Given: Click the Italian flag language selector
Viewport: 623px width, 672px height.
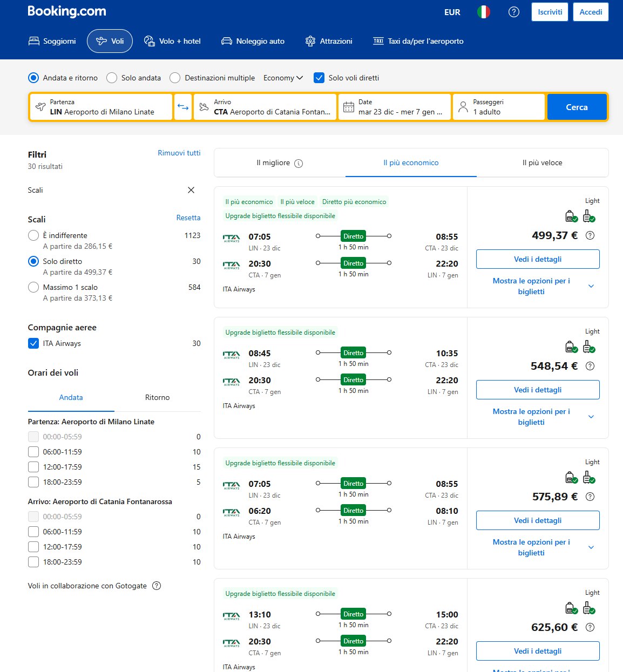Looking at the screenshot, I should click(x=483, y=12).
